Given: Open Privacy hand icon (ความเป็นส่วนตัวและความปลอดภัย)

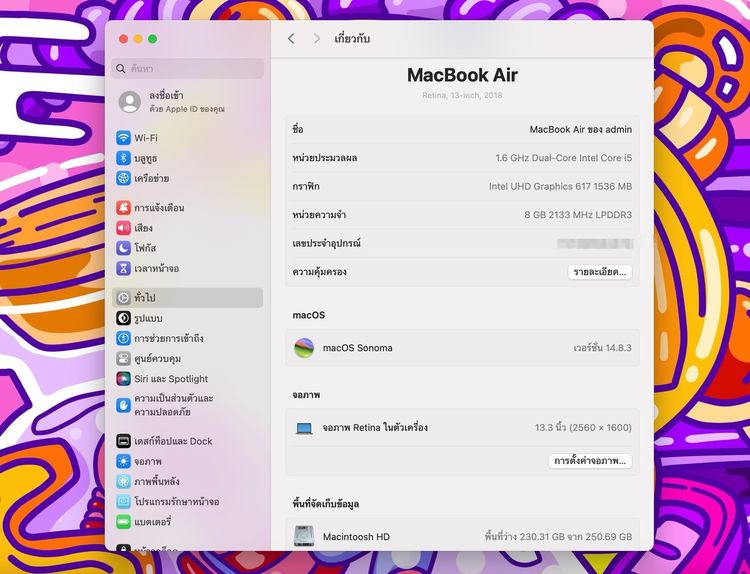Looking at the screenshot, I should [x=123, y=405].
